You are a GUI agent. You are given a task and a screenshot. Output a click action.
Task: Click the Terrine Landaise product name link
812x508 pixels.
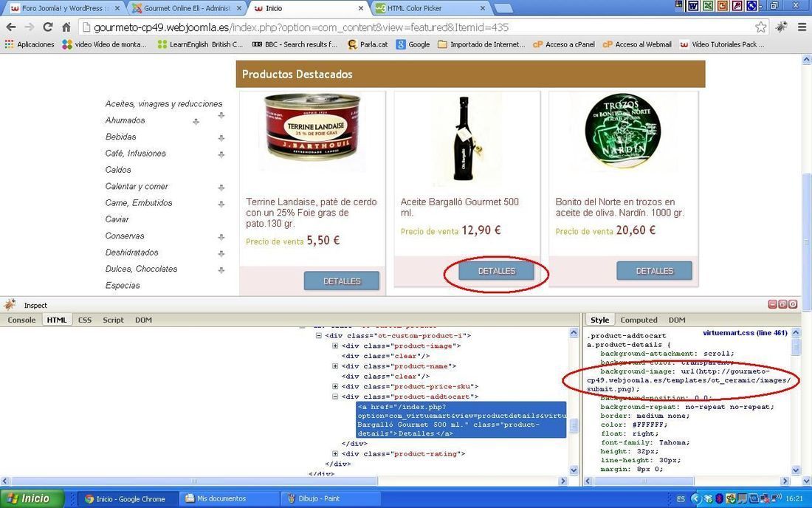point(312,213)
